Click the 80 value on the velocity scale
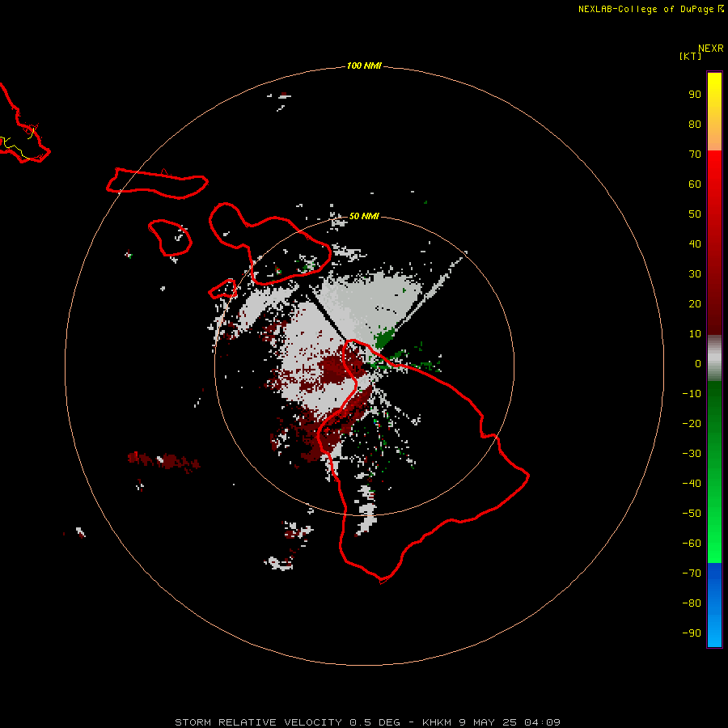 coord(695,124)
